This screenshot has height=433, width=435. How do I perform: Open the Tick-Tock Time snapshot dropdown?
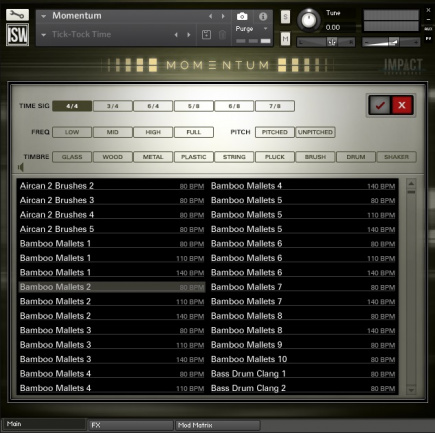44,35
